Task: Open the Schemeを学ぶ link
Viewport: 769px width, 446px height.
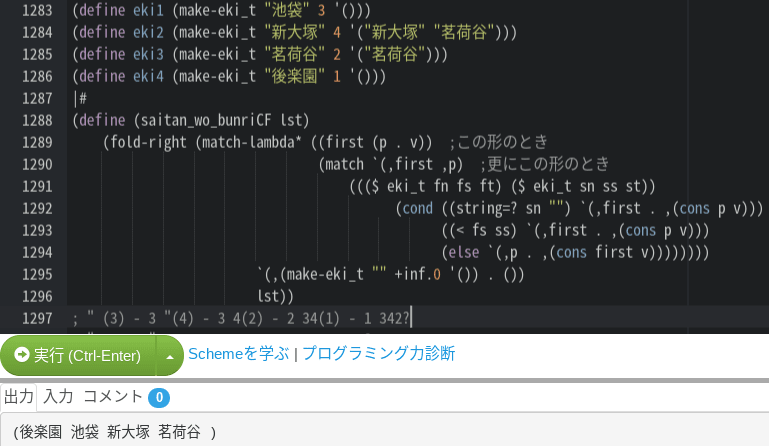Action: [239, 353]
